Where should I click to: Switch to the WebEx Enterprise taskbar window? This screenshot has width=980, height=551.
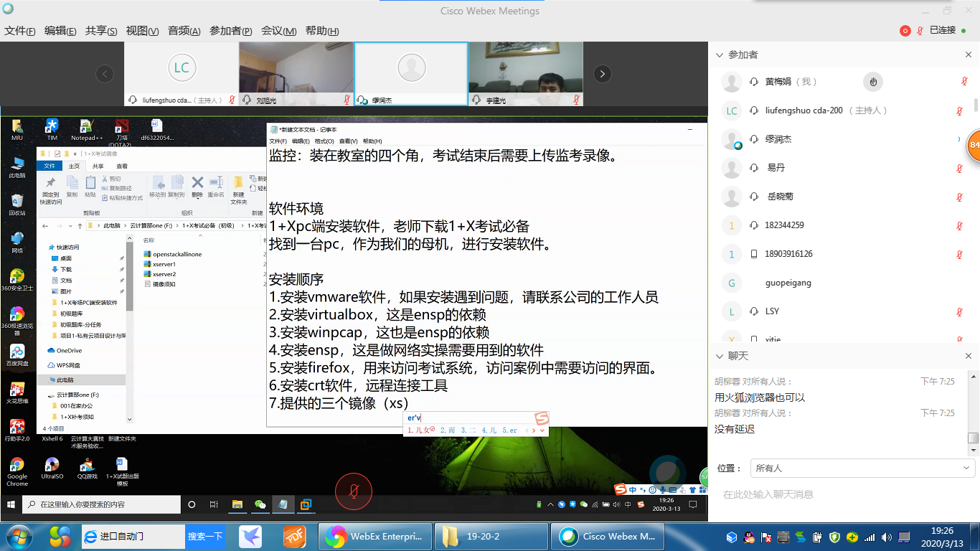(x=377, y=536)
